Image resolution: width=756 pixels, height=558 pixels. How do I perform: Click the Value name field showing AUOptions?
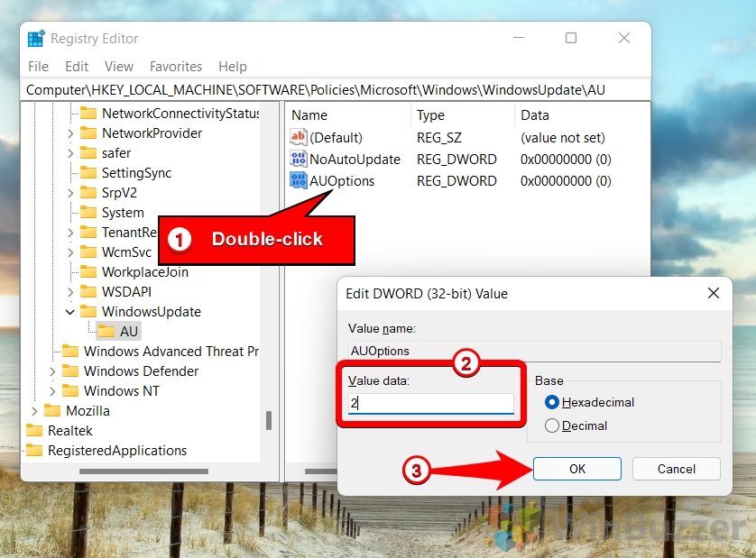(x=535, y=351)
